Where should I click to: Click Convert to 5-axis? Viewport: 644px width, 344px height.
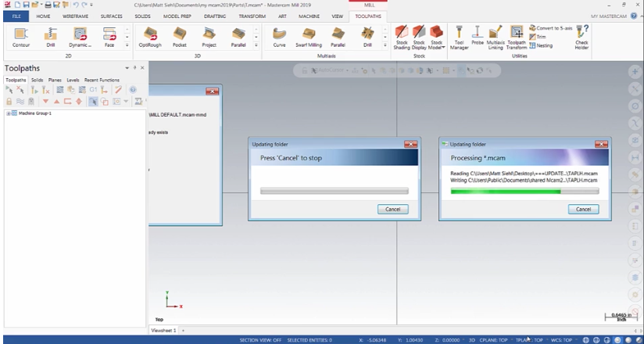tap(550, 28)
